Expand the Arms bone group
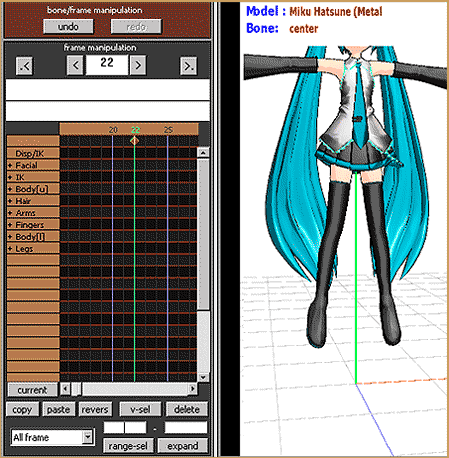Viewport: 449px width, 458px height. tap(10, 213)
